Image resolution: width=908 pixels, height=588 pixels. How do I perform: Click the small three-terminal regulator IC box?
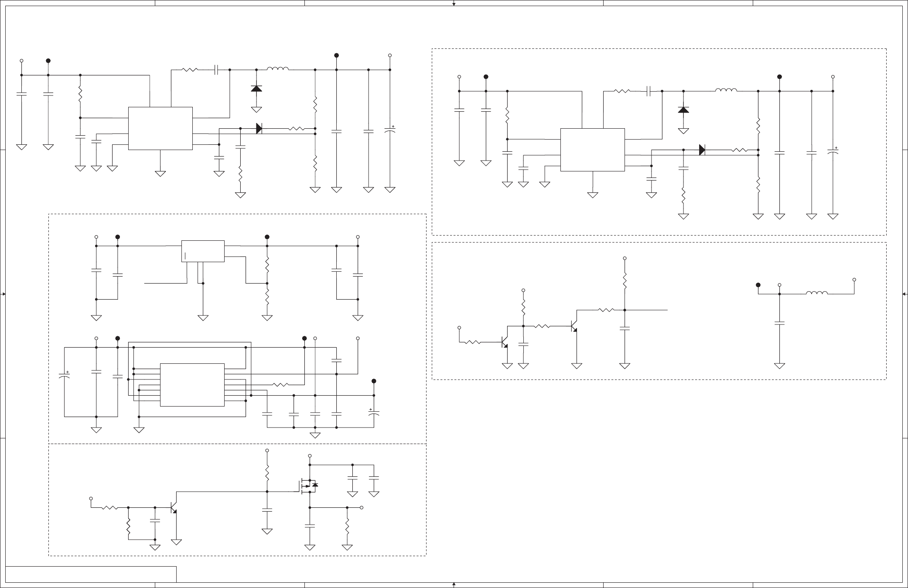point(203,251)
